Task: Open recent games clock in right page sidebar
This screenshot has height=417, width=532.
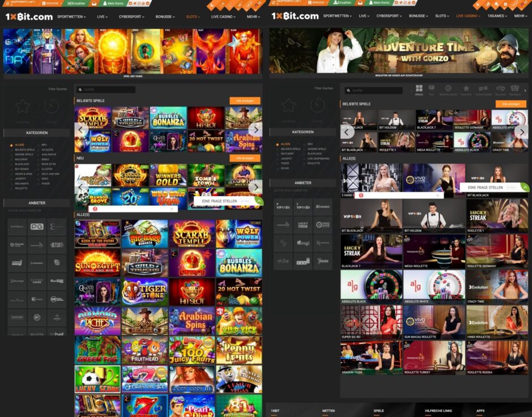Action: pos(317,105)
